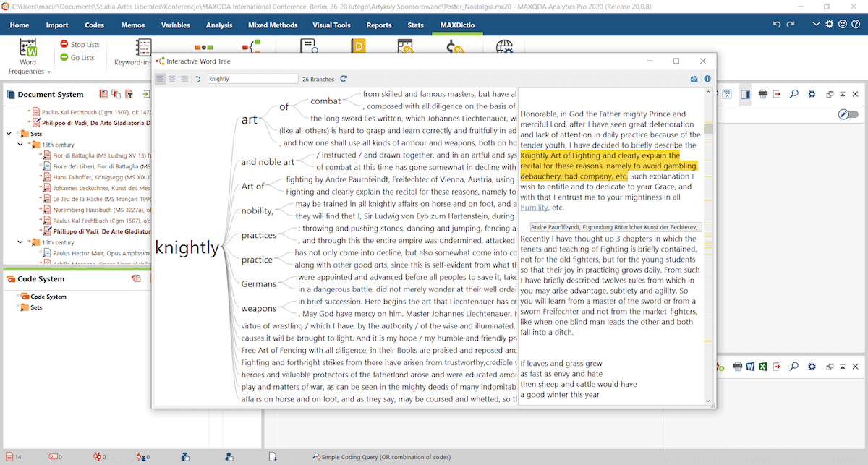
Task: Open Go Lists
Action: (77, 58)
